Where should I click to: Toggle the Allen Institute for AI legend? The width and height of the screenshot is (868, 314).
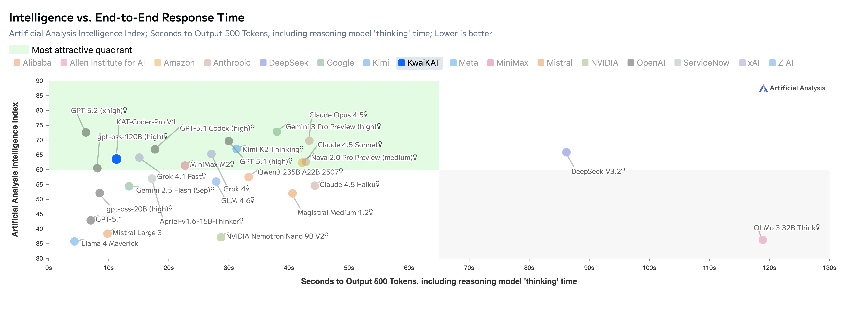tap(103, 63)
